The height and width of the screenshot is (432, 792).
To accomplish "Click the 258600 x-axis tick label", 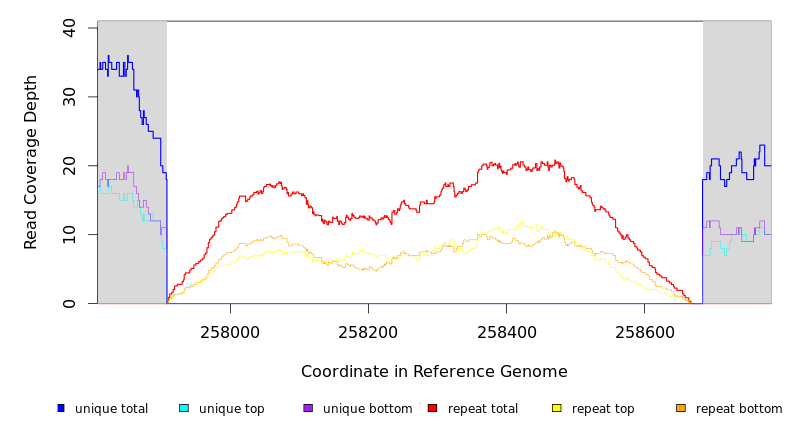I will [644, 333].
